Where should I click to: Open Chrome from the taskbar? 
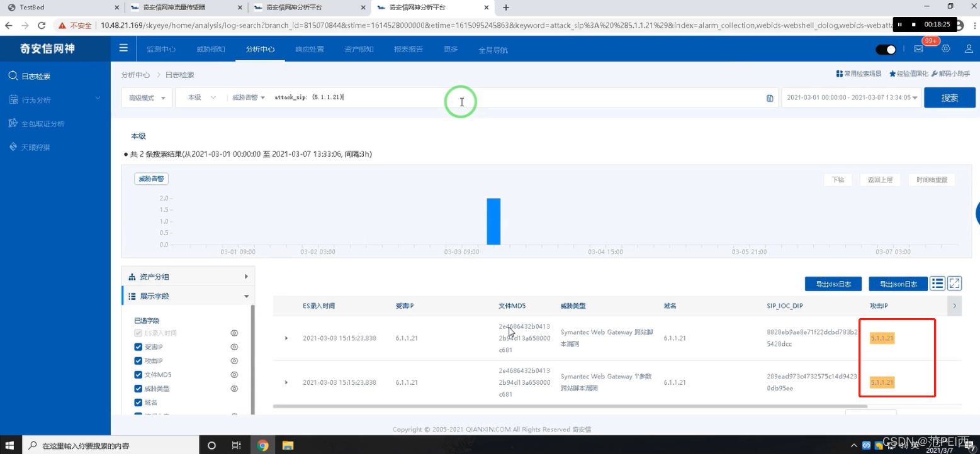[x=262, y=445]
